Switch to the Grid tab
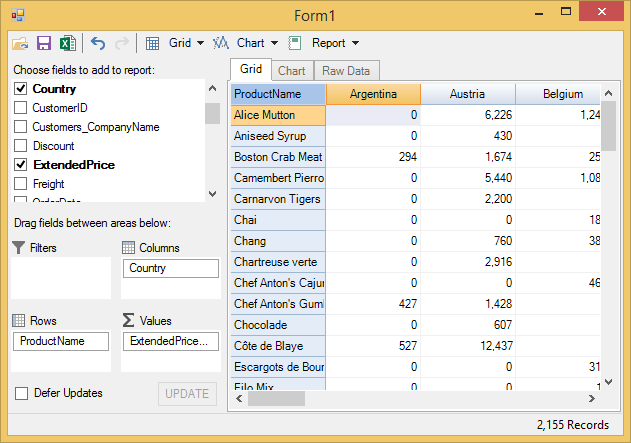 coord(251,69)
